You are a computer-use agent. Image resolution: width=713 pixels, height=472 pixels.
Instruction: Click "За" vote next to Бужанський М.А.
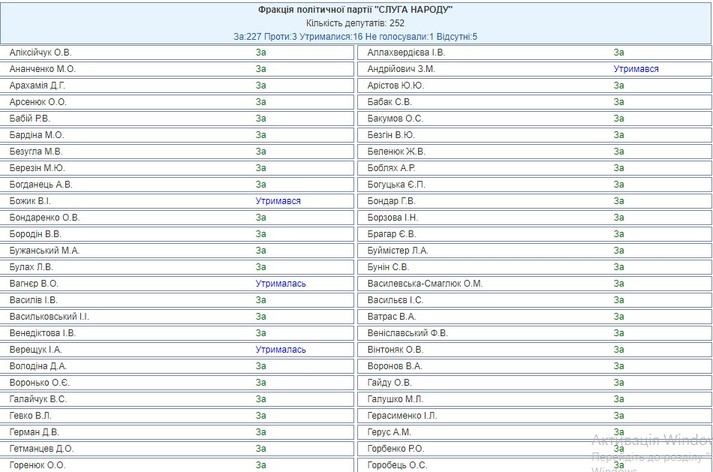tap(261, 251)
